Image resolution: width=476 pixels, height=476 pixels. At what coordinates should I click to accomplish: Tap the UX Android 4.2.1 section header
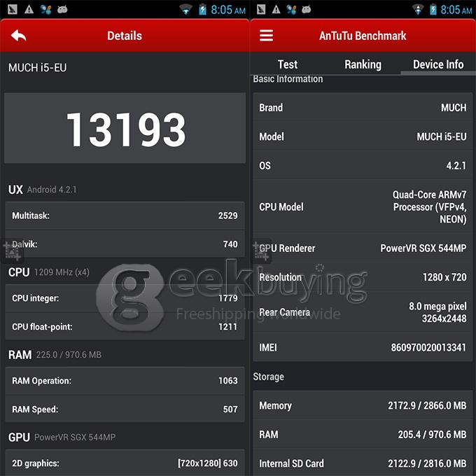click(x=42, y=190)
